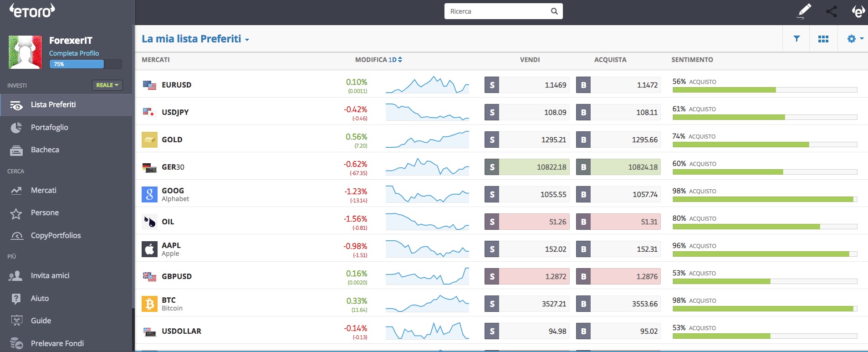Image resolution: width=868 pixels, height=352 pixels.
Task: Click the OIL -1.56% change value
Action: point(356,219)
